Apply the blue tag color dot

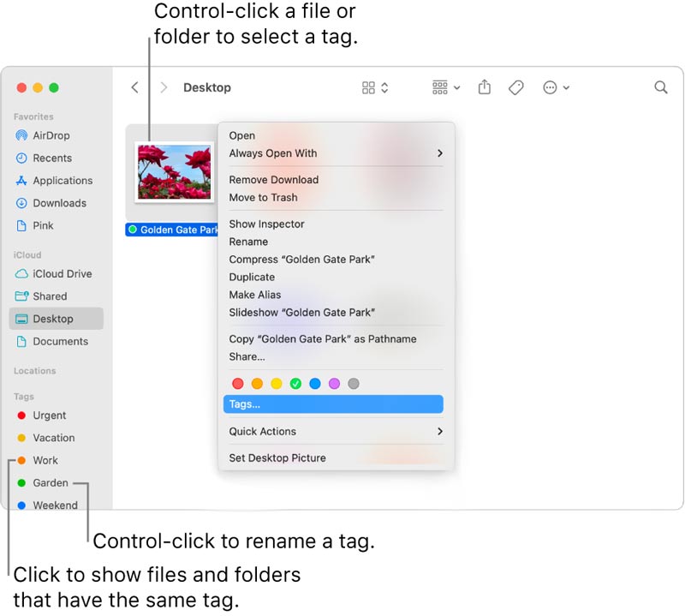pos(315,384)
